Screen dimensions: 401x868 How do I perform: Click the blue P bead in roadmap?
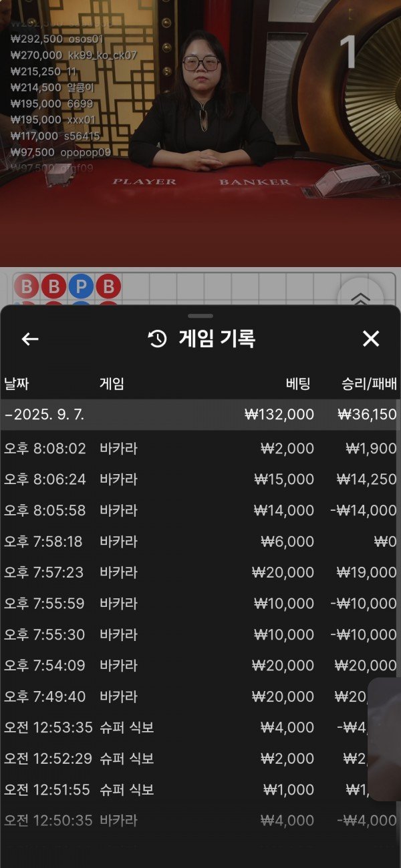[x=81, y=288]
